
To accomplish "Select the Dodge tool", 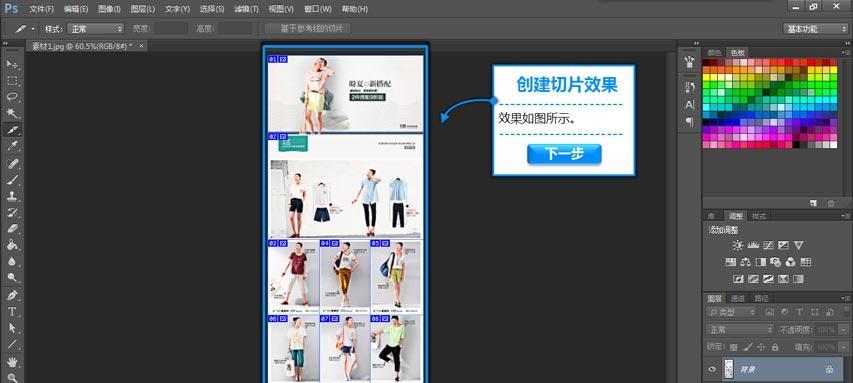I will click(12, 277).
